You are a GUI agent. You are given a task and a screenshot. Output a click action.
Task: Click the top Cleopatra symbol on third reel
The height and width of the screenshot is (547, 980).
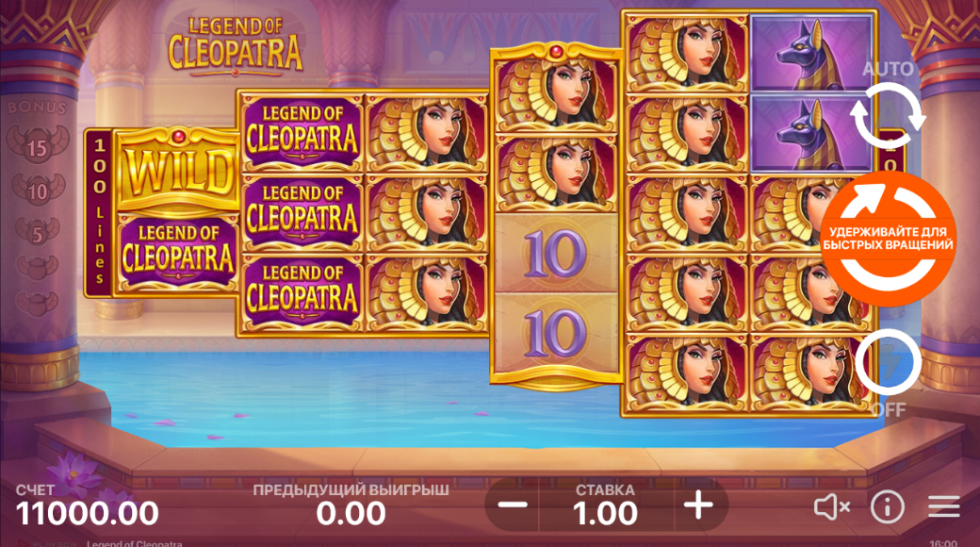[x=556, y=93]
